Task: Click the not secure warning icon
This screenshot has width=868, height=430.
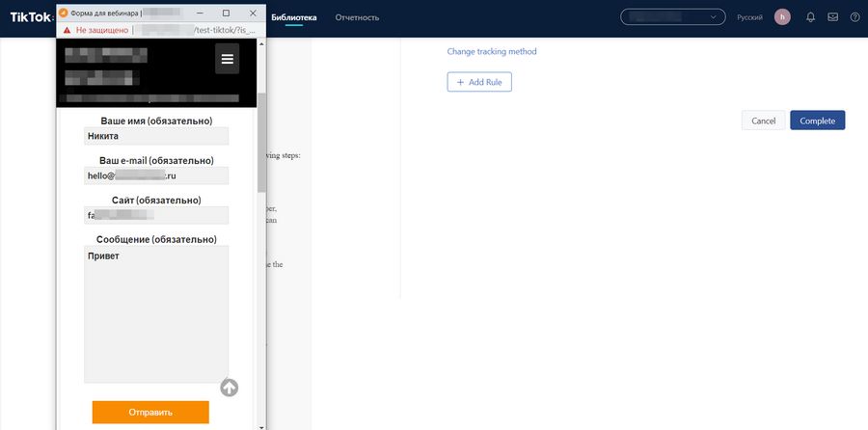Action: (67, 30)
